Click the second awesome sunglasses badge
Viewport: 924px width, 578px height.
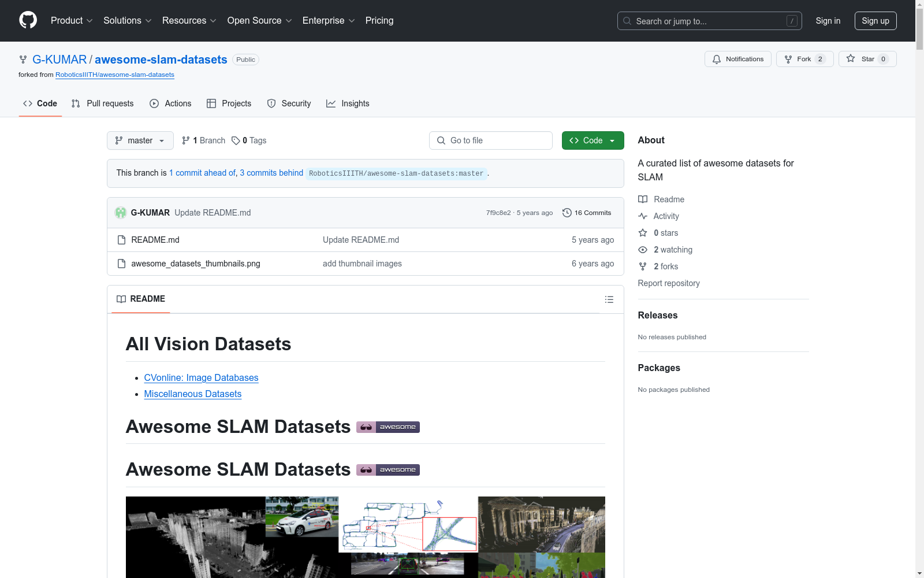[x=388, y=470]
